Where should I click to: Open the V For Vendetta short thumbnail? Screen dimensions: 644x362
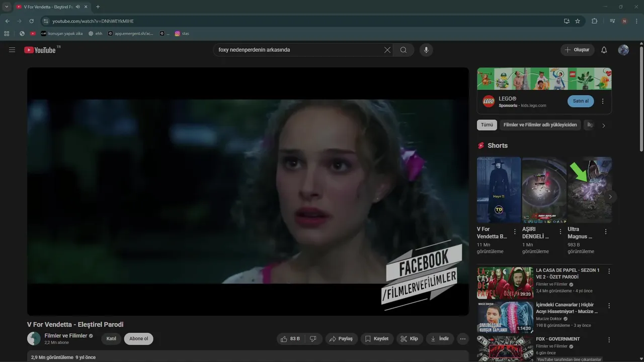click(499, 190)
